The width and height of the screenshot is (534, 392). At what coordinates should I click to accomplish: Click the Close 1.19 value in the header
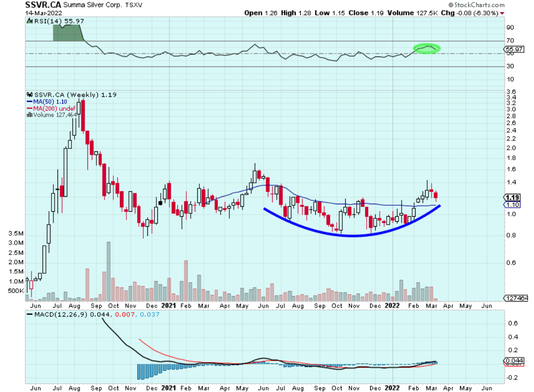pyautogui.click(x=366, y=13)
